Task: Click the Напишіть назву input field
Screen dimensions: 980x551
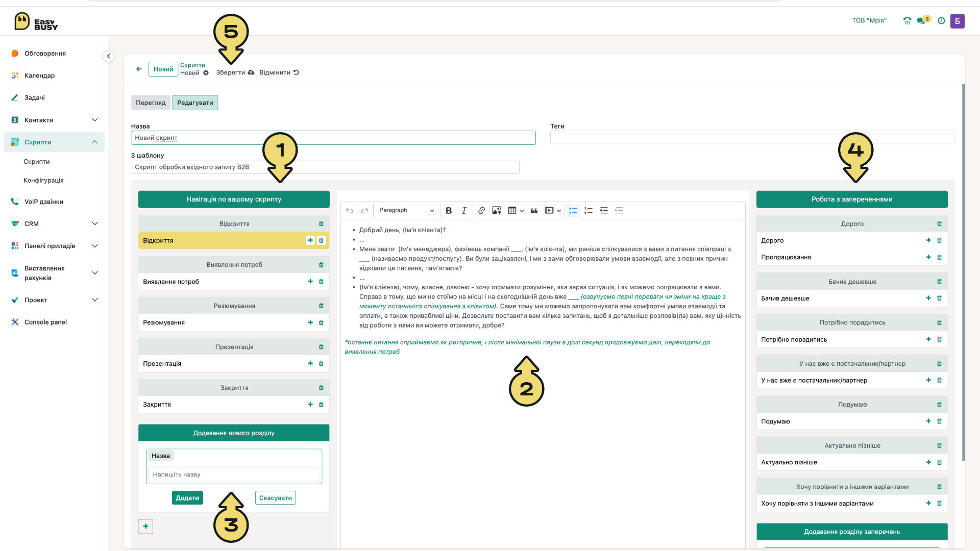Action: coord(234,474)
